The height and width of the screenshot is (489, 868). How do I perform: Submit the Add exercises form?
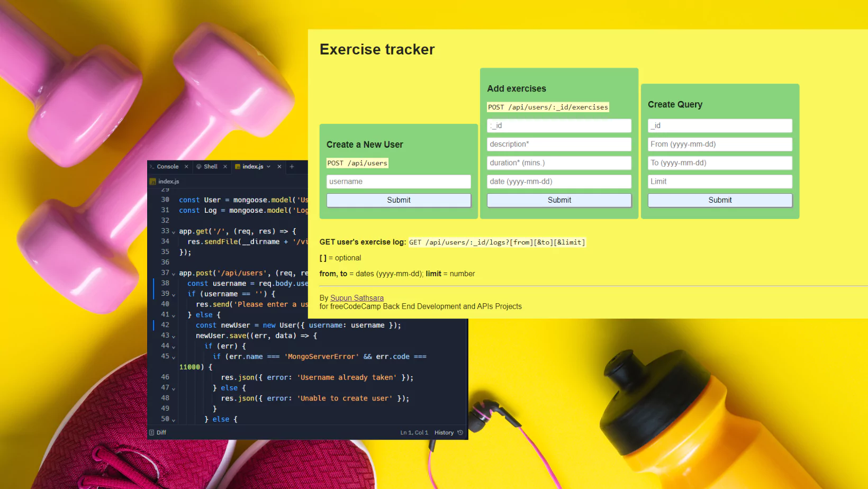point(559,200)
